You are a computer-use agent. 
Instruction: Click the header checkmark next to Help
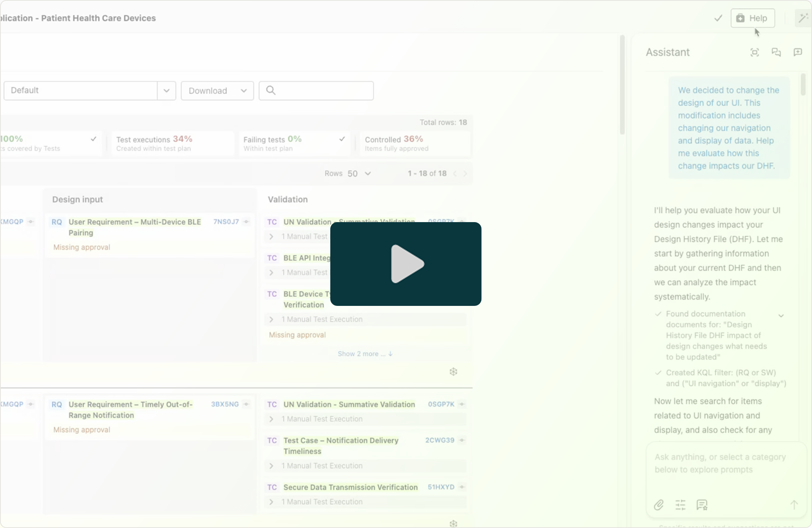(718, 18)
